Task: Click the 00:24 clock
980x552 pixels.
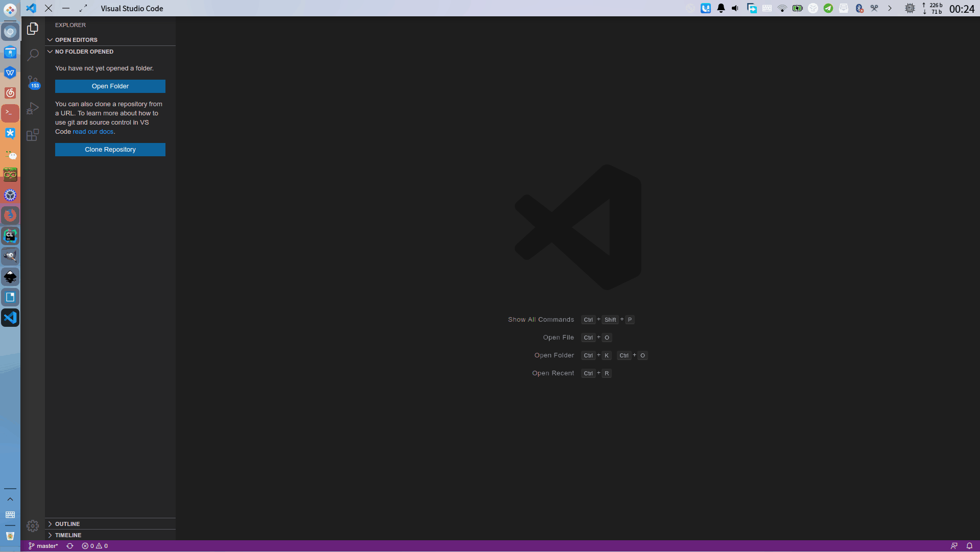Action: [x=962, y=9]
